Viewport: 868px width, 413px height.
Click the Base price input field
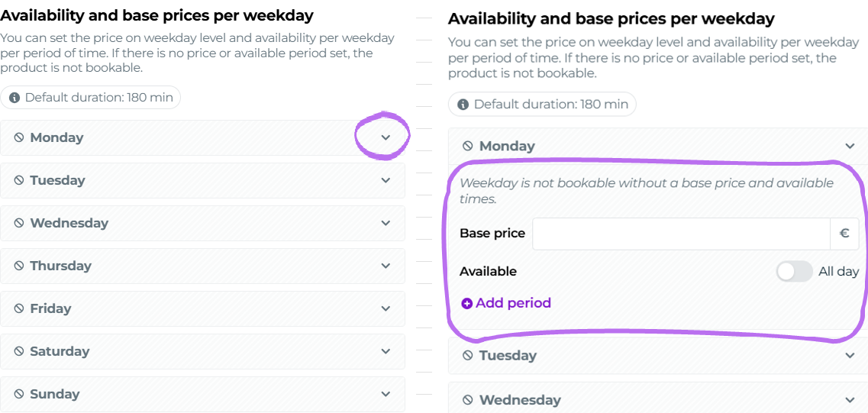click(680, 234)
